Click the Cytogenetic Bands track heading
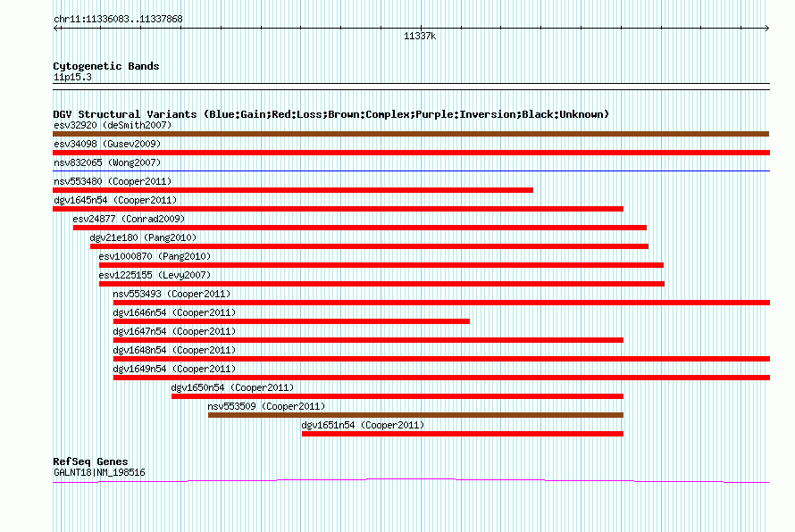795x532 pixels. (106, 66)
